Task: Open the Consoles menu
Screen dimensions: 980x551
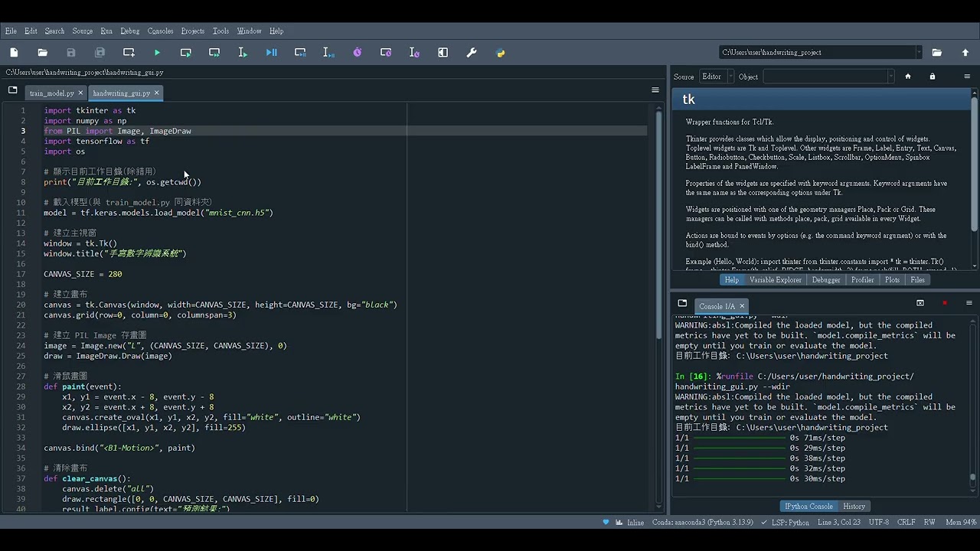Action: point(160,31)
